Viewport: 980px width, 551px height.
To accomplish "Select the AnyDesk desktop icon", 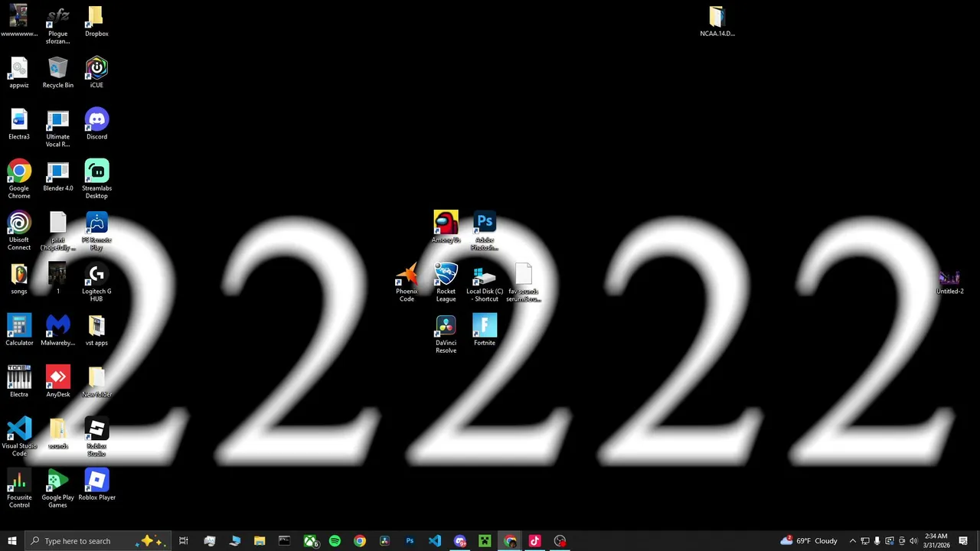I will (x=58, y=381).
